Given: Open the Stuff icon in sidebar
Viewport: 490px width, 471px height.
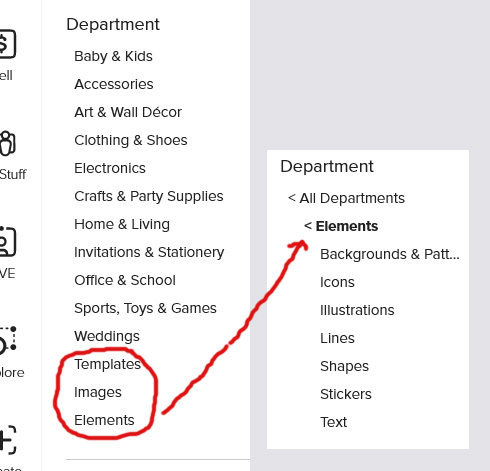Looking at the screenshot, I should [x=7, y=143].
